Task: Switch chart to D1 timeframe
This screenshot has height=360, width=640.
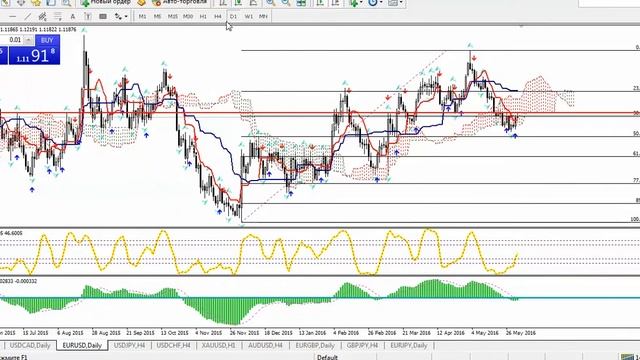Action: (x=233, y=16)
